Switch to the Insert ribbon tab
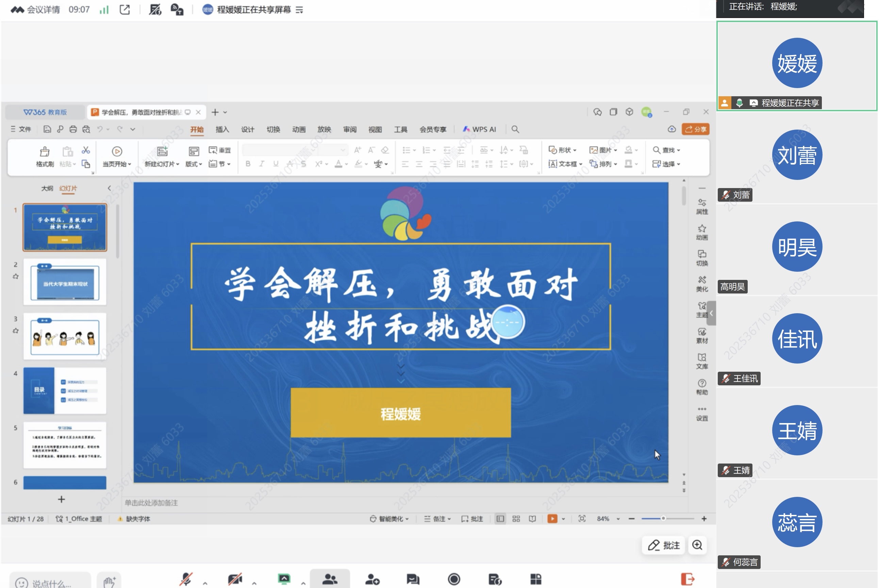The height and width of the screenshot is (588, 879). 222,129
